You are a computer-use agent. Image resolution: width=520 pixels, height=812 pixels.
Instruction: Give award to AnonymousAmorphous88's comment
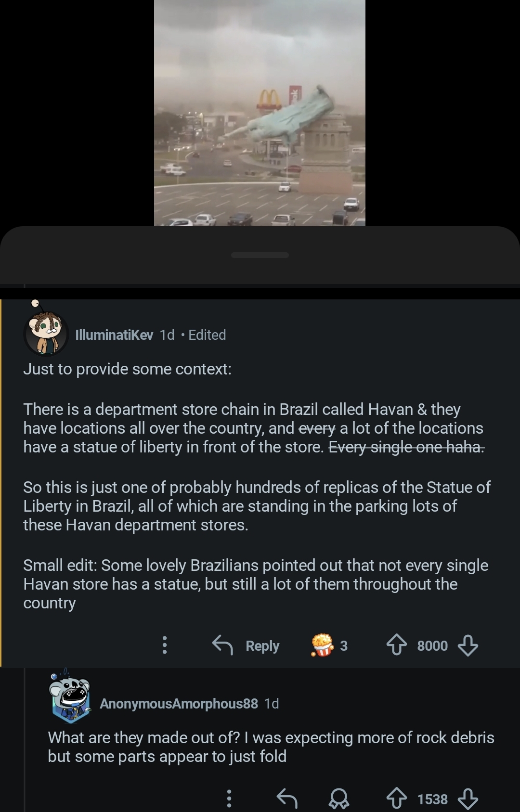click(x=338, y=799)
